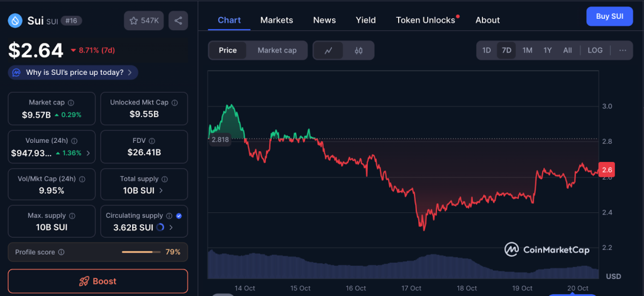Click the star watchlist button showing 547K
The height and width of the screenshot is (296, 644).
143,21
